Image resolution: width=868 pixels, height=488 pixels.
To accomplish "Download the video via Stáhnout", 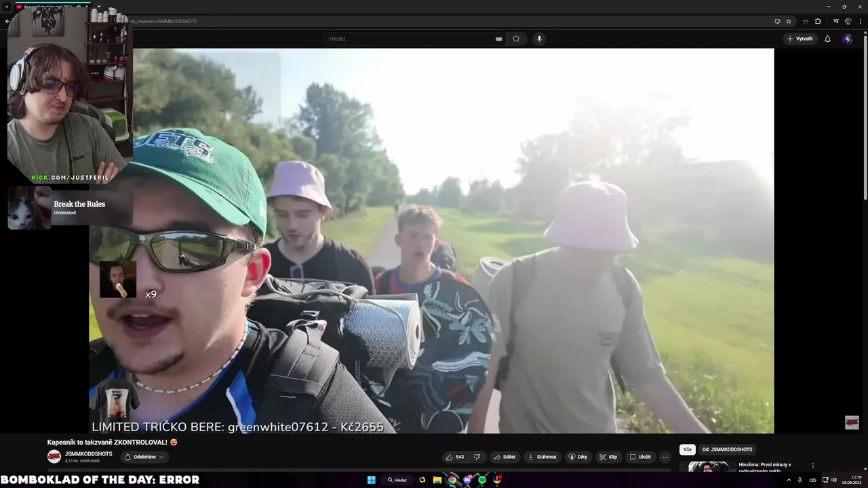I will (x=542, y=457).
